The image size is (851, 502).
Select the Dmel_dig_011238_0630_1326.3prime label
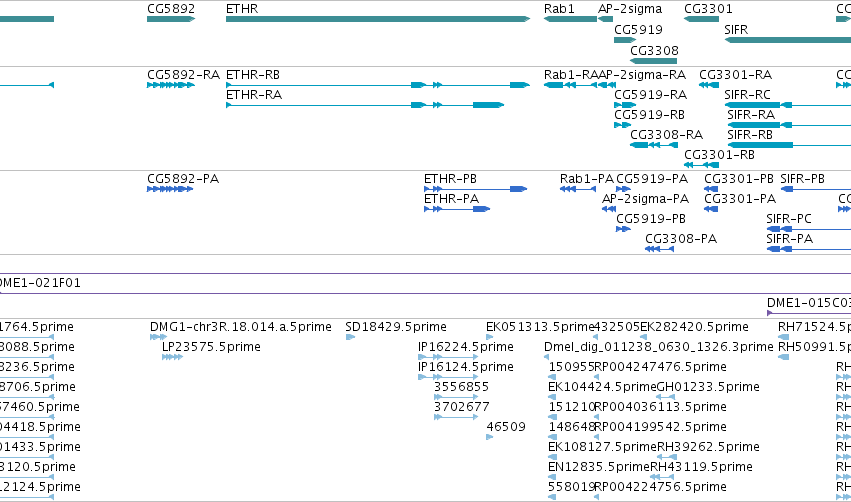click(x=658, y=347)
